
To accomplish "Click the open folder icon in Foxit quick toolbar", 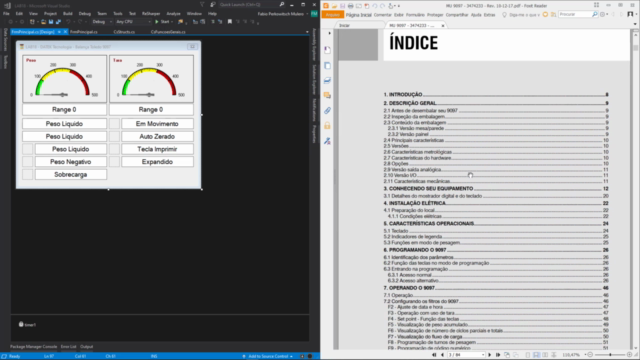I will pos(334,6).
